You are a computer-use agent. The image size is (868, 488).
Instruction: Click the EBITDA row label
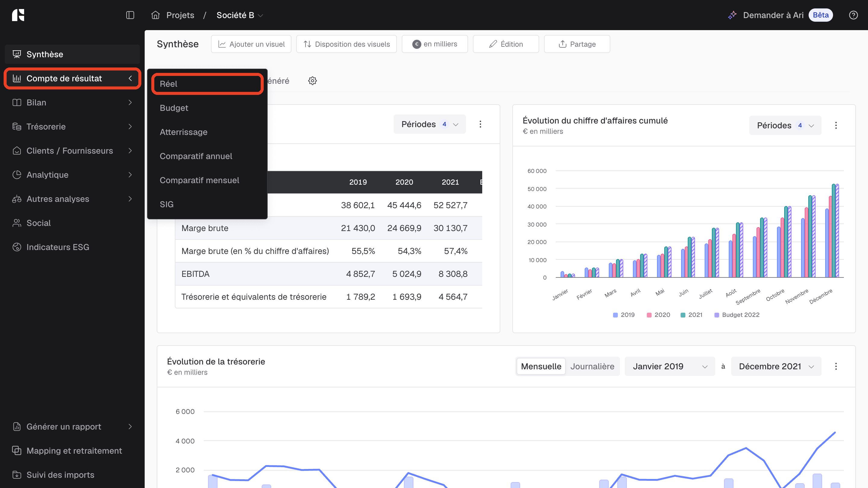click(195, 274)
